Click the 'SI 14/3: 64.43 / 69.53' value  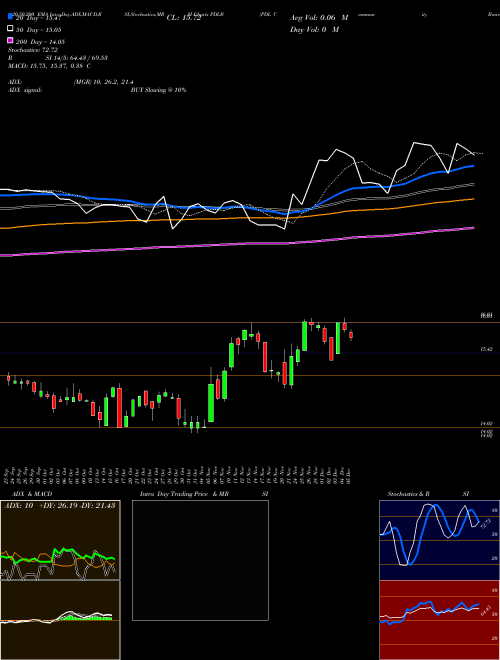77,58
